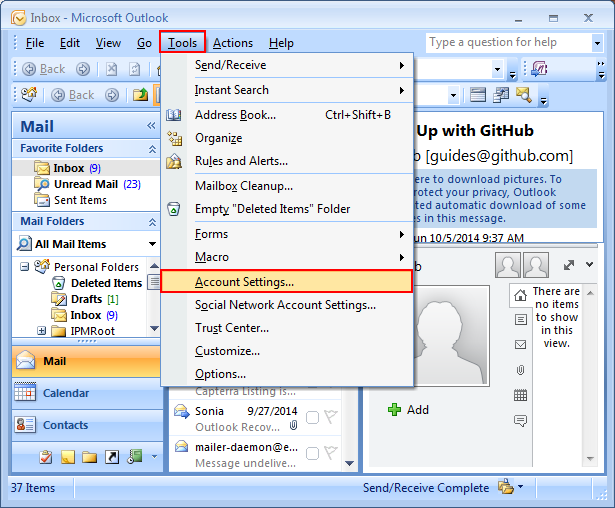Type a question for help field

(x=509, y=42)
